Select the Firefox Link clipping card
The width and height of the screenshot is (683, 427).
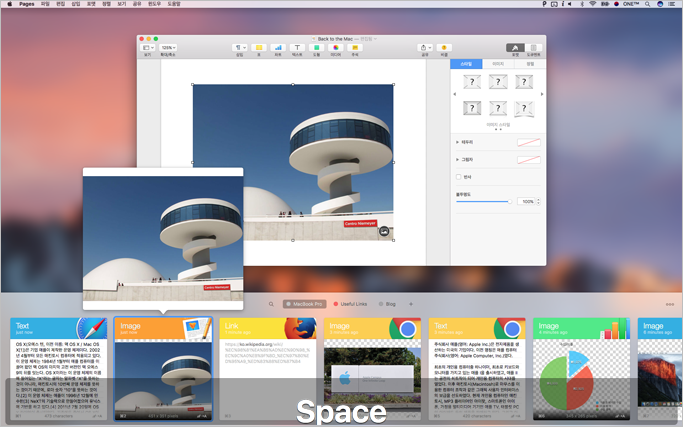pyautogui.click(x=268, y=369)
